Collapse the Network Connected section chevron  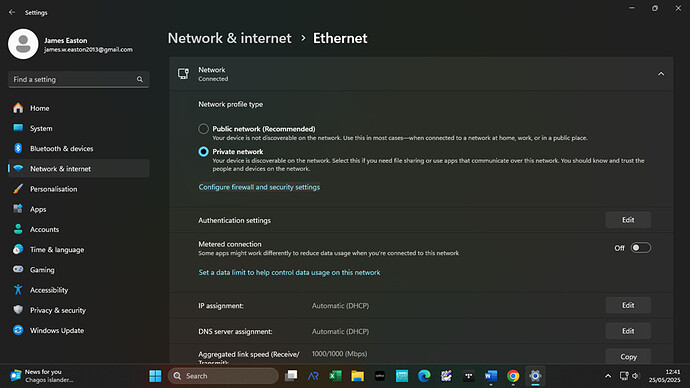click(x=661, y=74)
